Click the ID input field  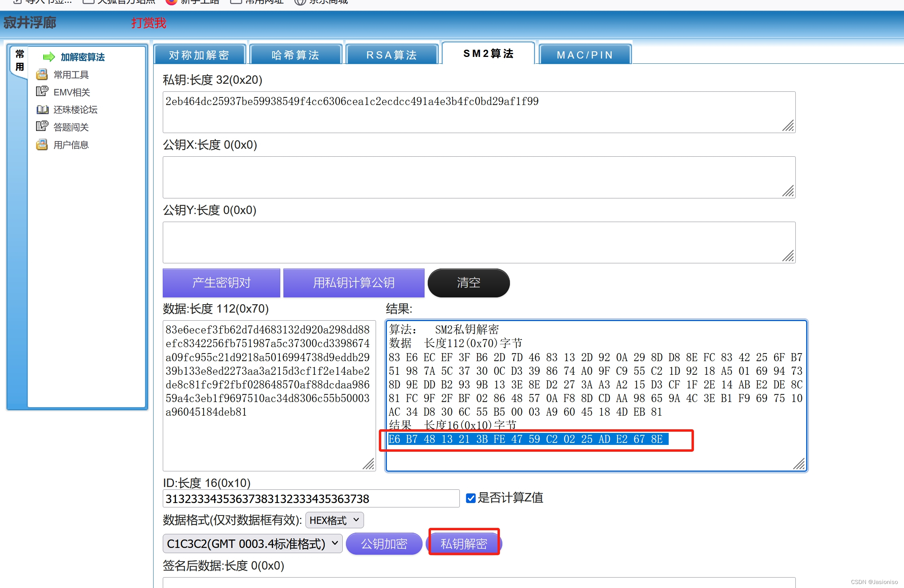tap(311, 499)
